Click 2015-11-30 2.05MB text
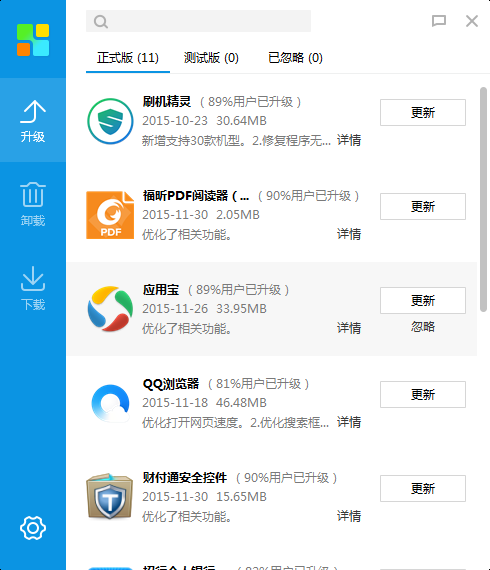 pyautogui.click(x=201, y=215)
